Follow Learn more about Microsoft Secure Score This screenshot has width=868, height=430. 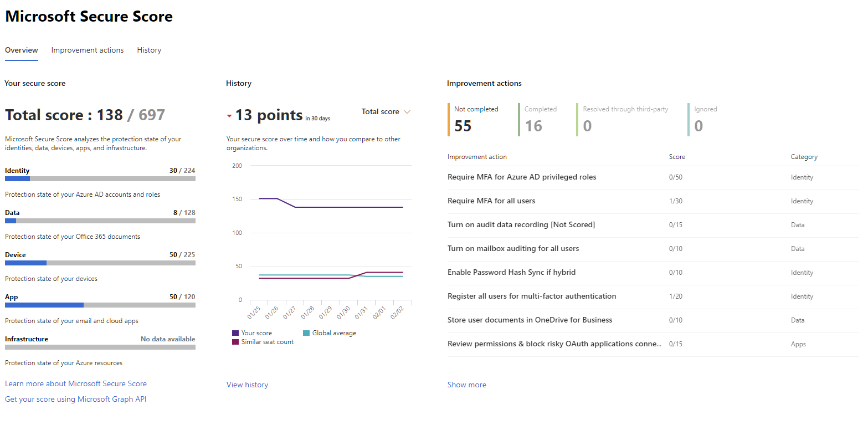click(x=75, y=383)
